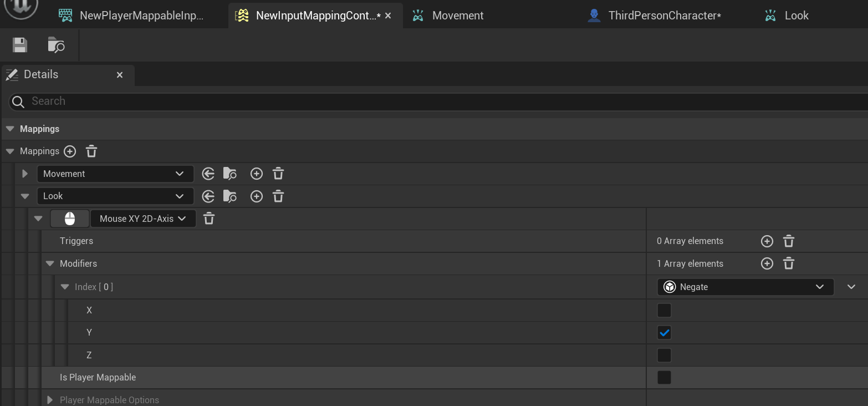Viewport: 868px width, 406px height.
Task: Expand the Movement mapping row
Action: pos(24,174)
